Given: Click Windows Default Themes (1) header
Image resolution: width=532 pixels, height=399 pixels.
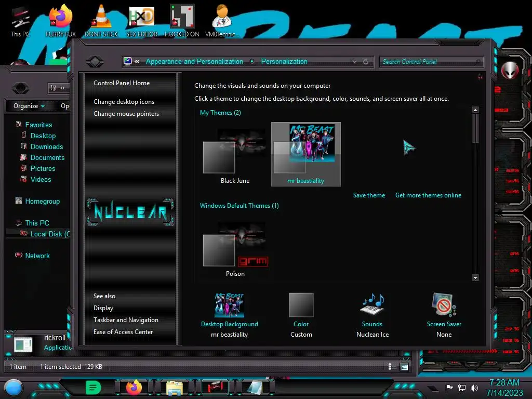Looking at the screenshot, I should coord(239,206).
